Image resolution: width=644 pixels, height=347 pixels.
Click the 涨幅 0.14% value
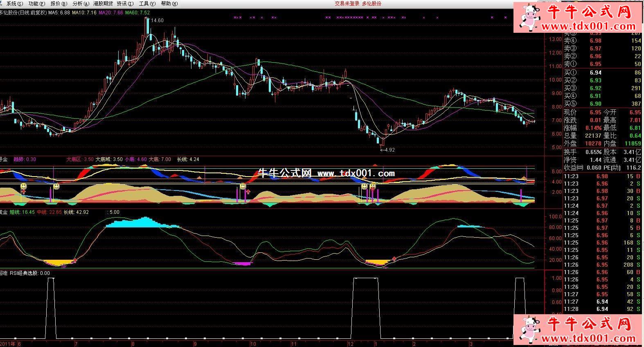(x=594, y=128)
